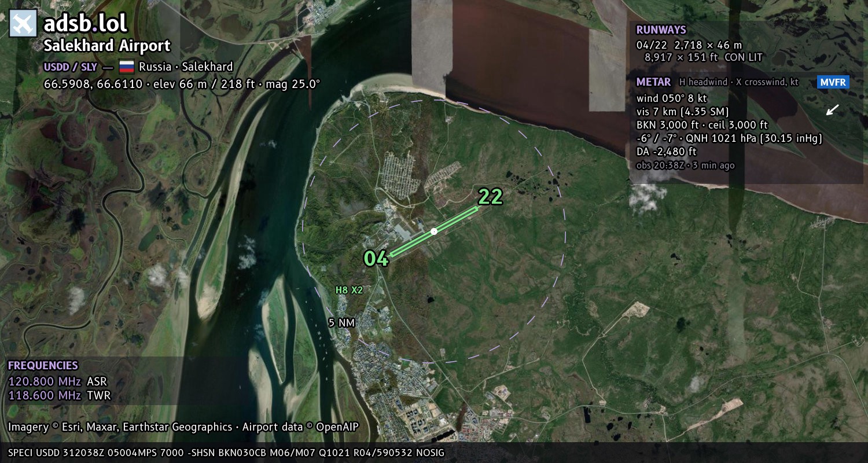Image resolution: width=868 pixels, height=463 pixels.
Task: Click the raw SPECI USDD METAR string
Action: click(226, 453)
